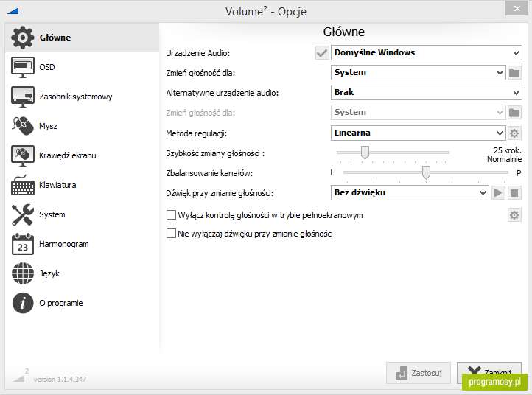Close the Opcje window with X
532x395 pixels.
point(517,8)
